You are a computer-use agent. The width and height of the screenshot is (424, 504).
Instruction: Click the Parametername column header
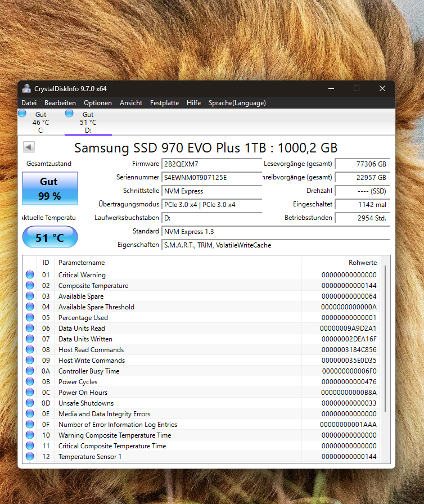[x=178, y=263]
